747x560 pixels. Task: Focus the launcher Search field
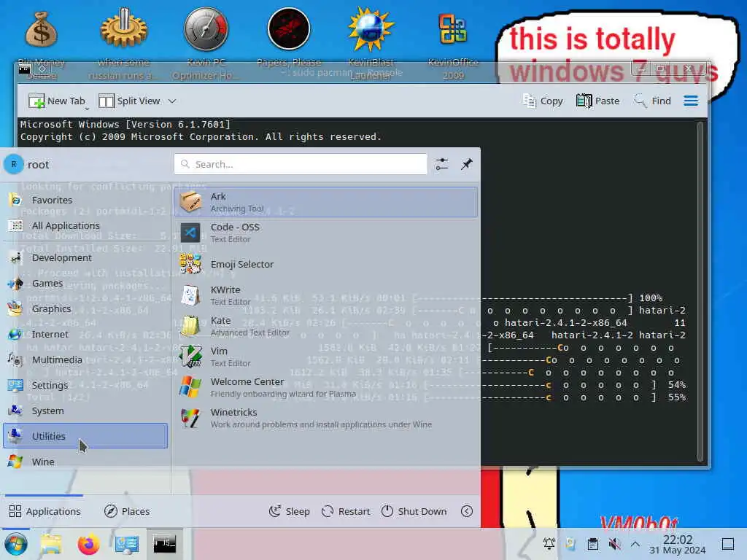coord(301,164)
